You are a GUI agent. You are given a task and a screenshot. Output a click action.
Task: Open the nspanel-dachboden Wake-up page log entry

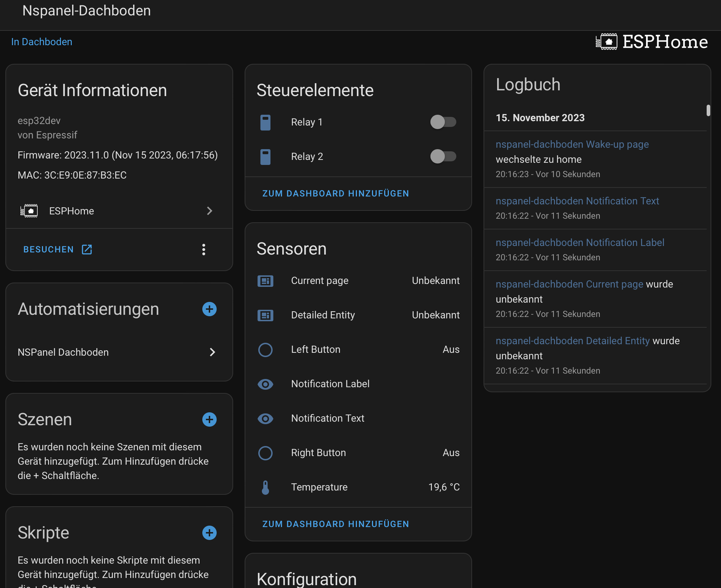tap(572, 144)
